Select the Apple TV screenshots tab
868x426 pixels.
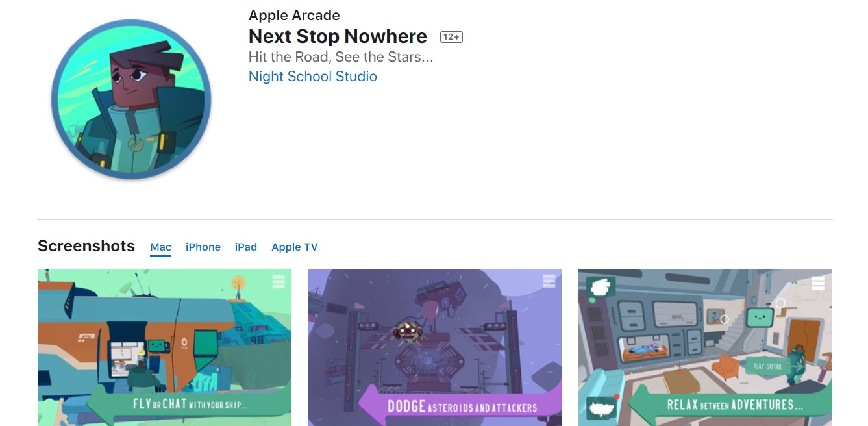[295, 247]
